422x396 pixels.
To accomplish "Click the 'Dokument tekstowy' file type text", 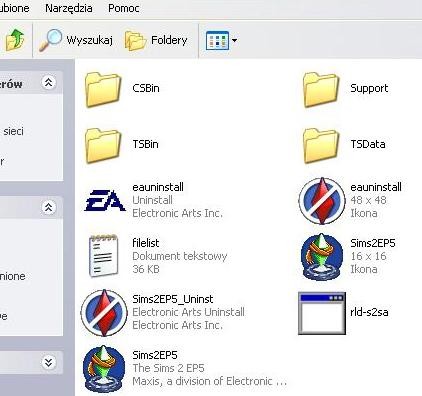I will pyautogui.click(x=180, y=256).
